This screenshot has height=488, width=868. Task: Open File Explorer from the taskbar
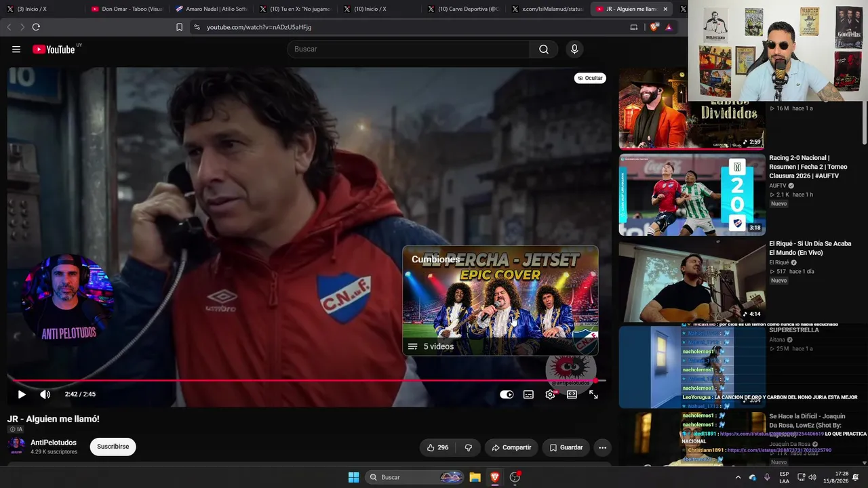(475, 477)
